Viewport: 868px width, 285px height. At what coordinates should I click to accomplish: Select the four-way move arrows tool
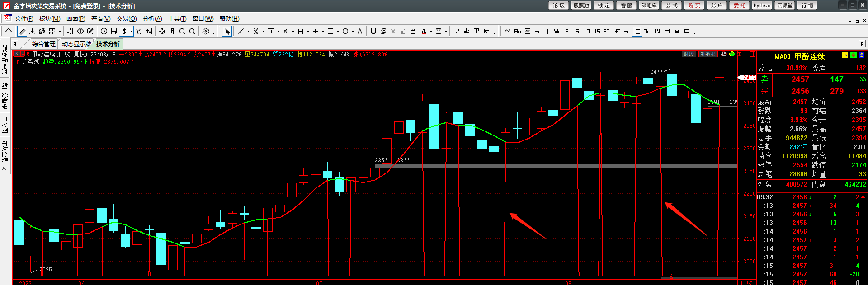tap(162, 31)
